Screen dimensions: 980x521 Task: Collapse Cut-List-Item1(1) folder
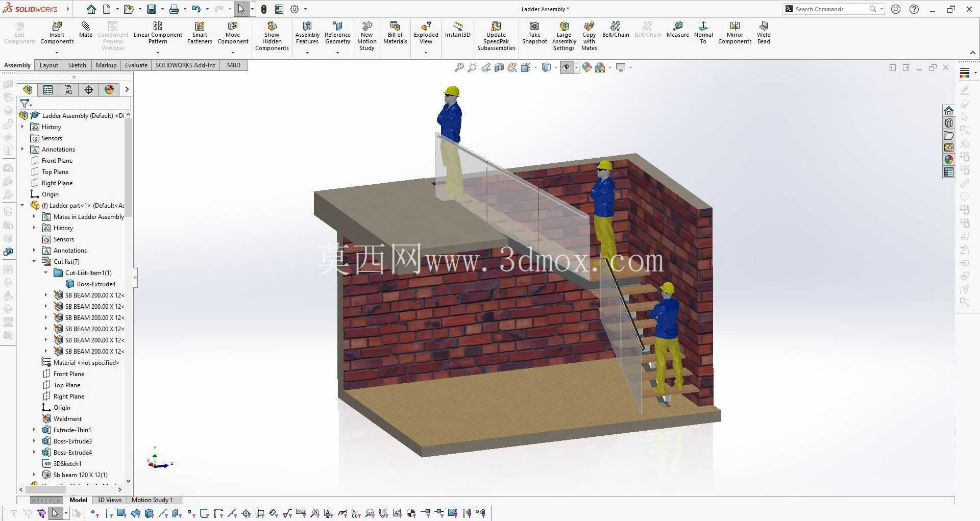click(x=46, y=272)
